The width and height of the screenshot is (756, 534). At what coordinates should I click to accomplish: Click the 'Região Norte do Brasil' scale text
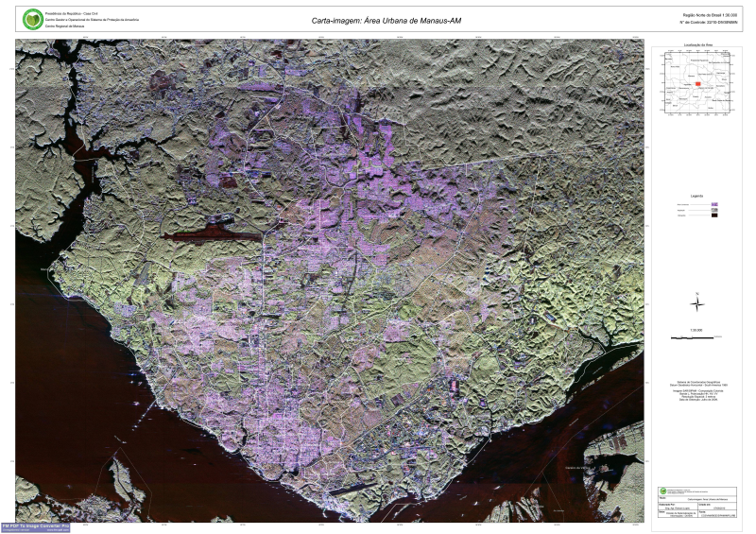coord(710,15)
